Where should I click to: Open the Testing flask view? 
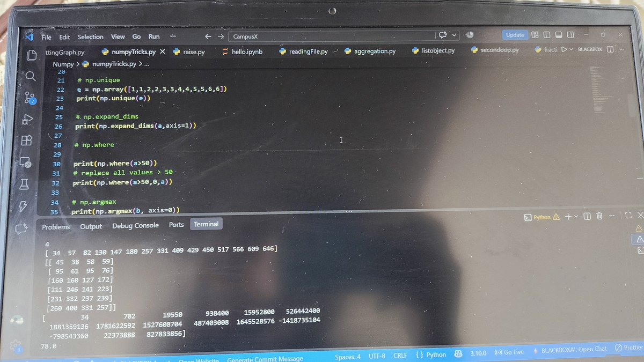coord(24,184)
